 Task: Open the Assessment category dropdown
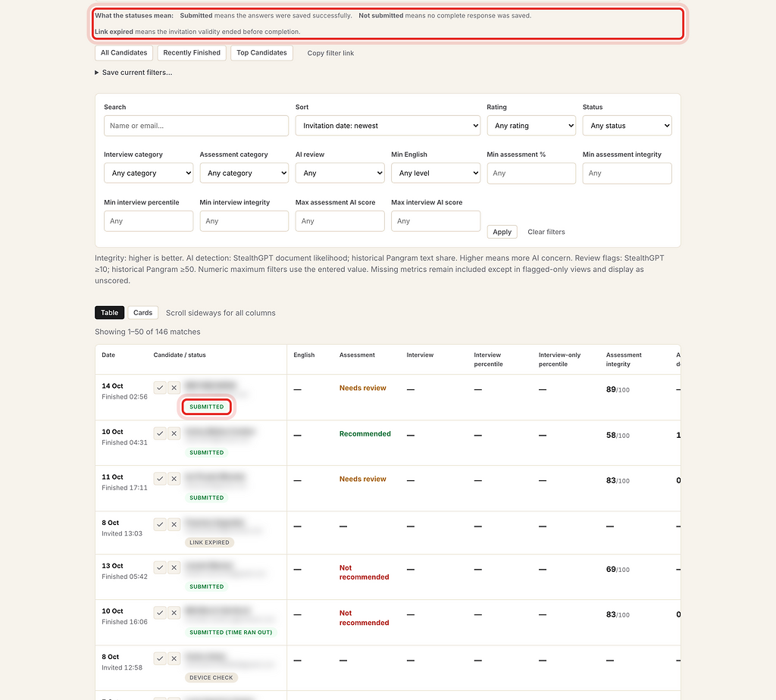244,173
